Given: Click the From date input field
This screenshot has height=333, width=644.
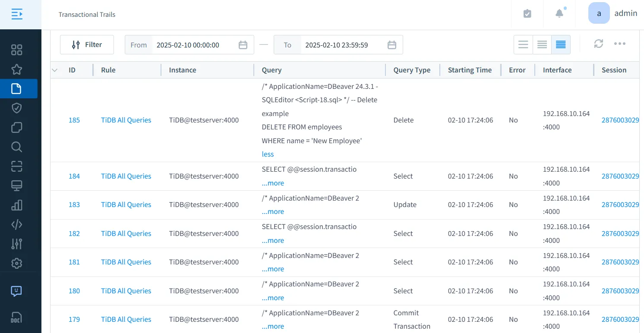Looking at the screenshot, I should [194, 45].
